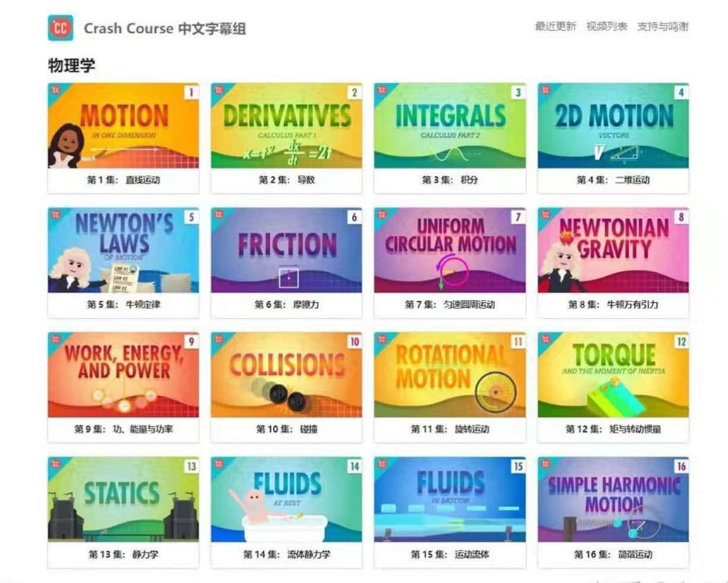The height and width of the screenshot is (583, 728).
Task: Click the caption 第 6 集: 摩擦力
Action: pyautogui.click(x=287, y=305)
